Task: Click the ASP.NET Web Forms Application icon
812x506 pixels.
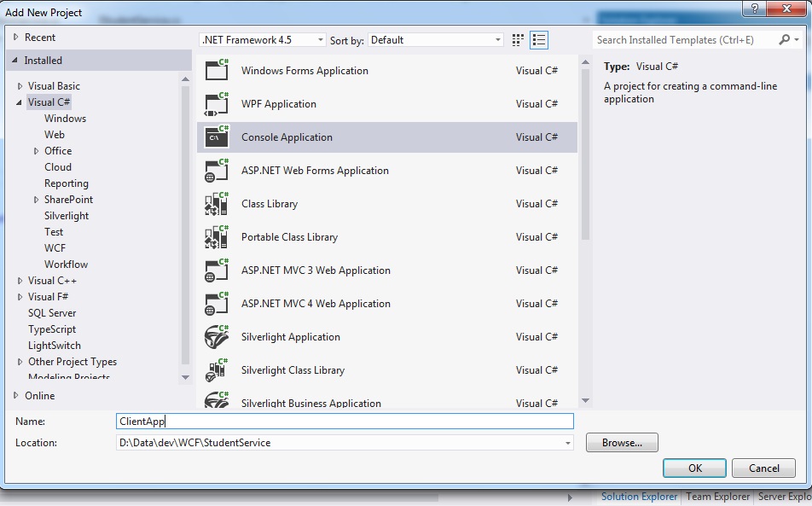Action: tap(217, 171)
